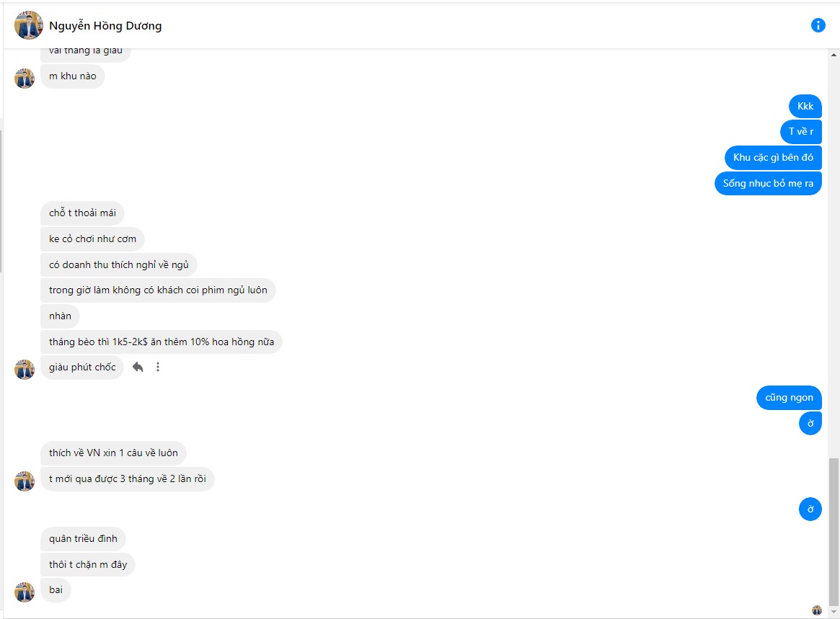Open conversation information panel
The height and width of the screenshot is (619, 840).
[818, 25]
